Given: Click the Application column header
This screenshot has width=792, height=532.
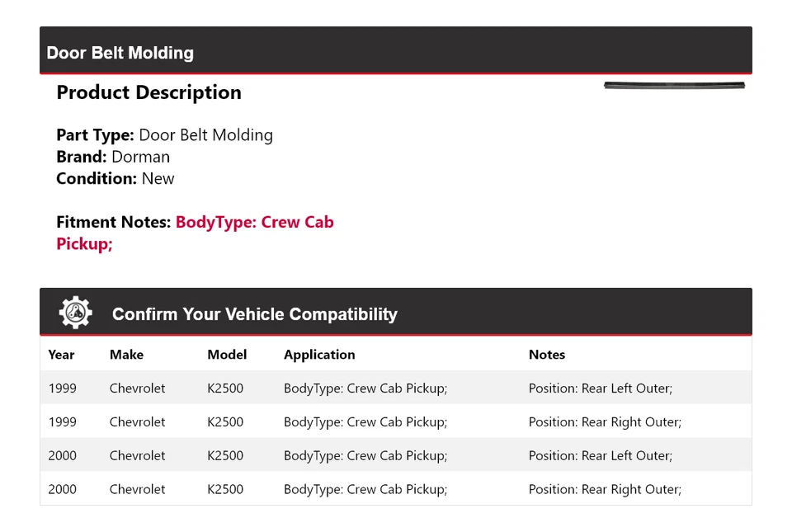Looking at the screenshot, I should click(x=319, y=355).
